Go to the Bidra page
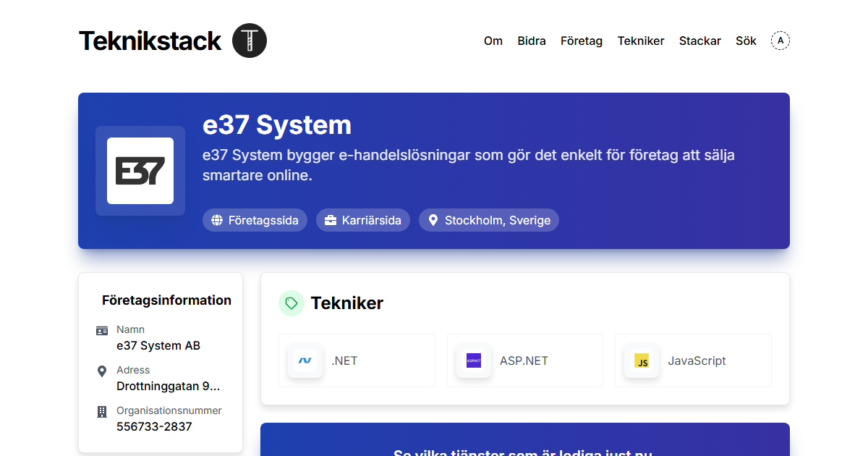 [532, 41]
